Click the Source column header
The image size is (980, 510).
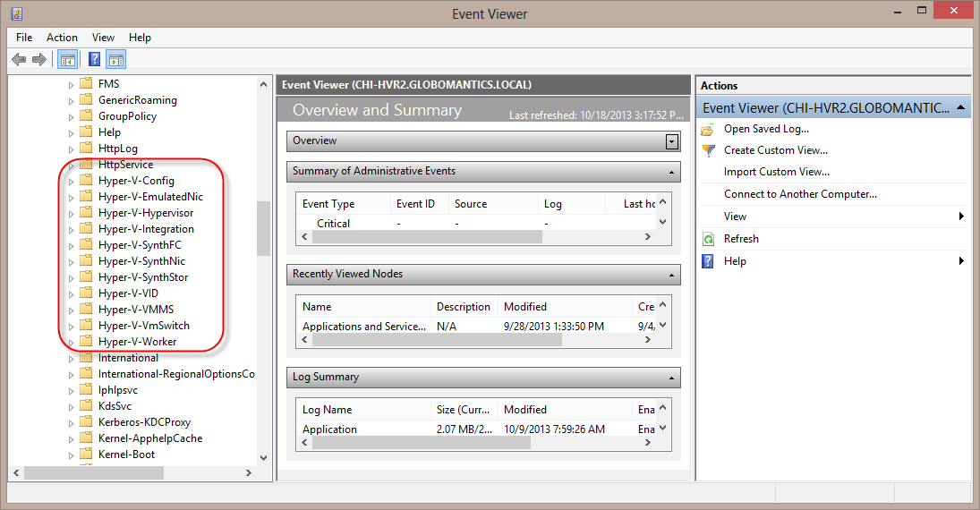pyautogui.click(x=471, y=204)
